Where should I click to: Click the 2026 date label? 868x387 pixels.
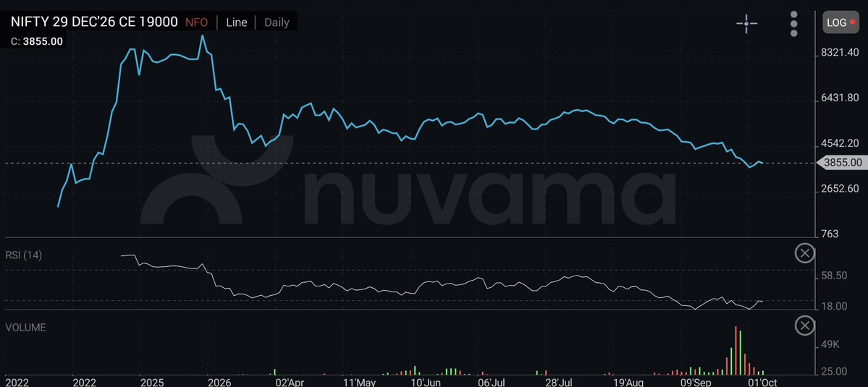coord(219,382)
